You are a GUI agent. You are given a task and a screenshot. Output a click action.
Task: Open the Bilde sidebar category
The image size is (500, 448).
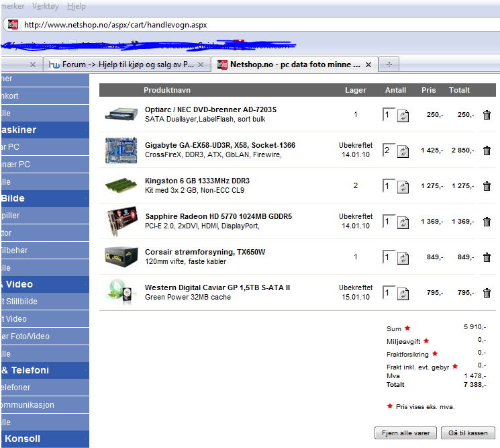click(45, 198)
